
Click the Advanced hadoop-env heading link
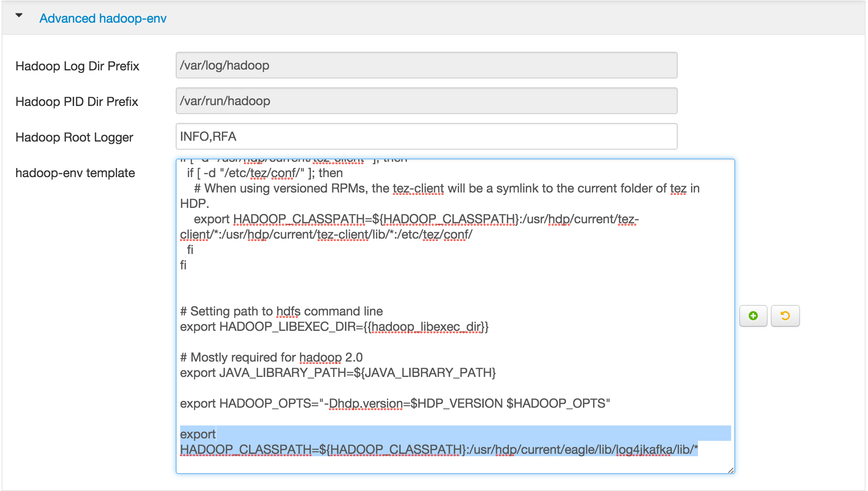(103, 19)
